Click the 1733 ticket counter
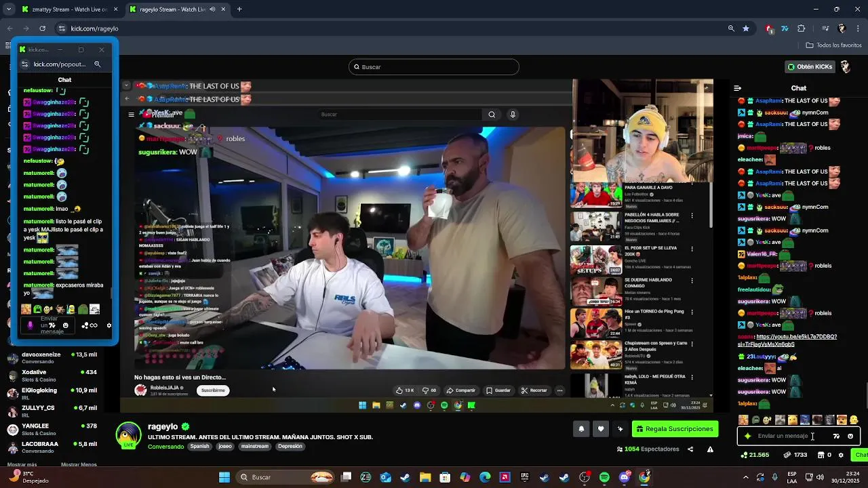This screenshot has height=488, width=868. (x=796, y=455)
